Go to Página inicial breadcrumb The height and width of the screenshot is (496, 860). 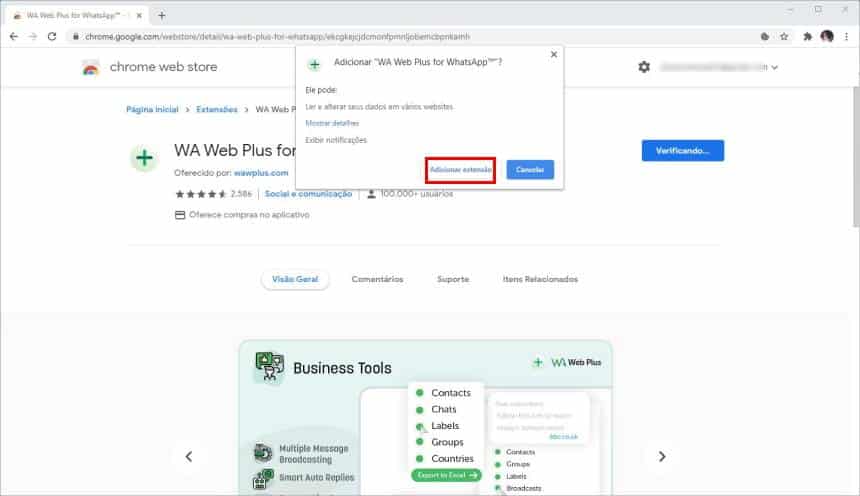[x=152, y=109]
